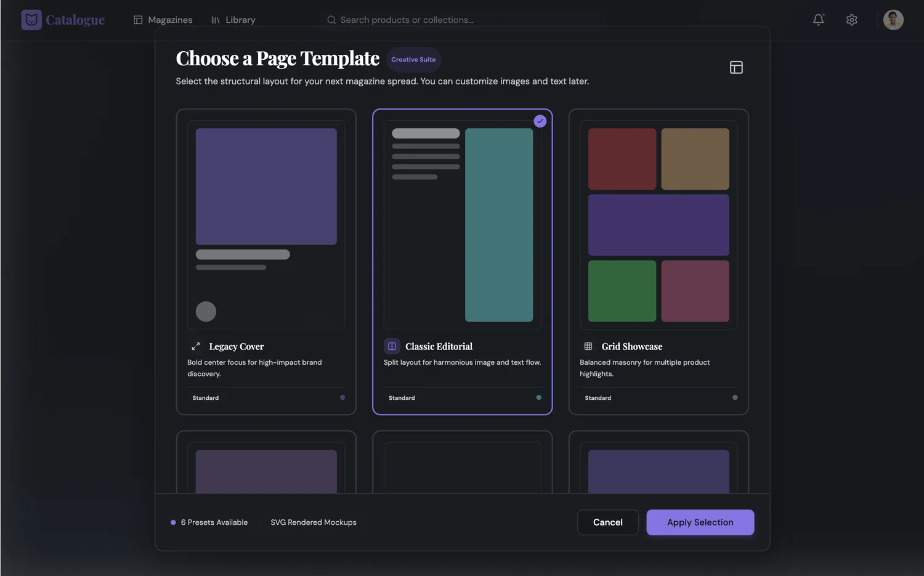Click the tan dot on Grid Showcase footer

click(x=735, y=397)
